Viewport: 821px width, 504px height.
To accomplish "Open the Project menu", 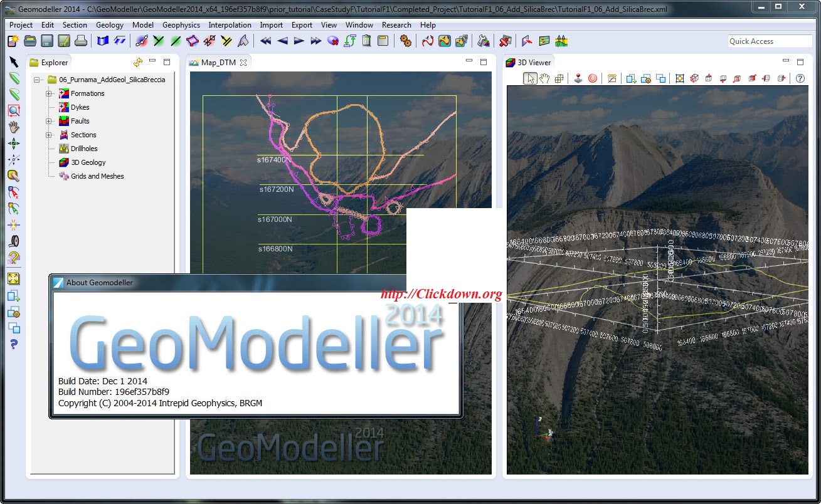I will click(x=21, y=25).
